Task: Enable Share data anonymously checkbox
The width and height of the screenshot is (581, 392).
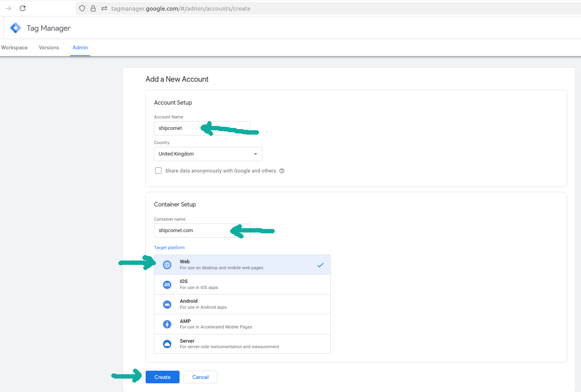Action: point(158,171)
